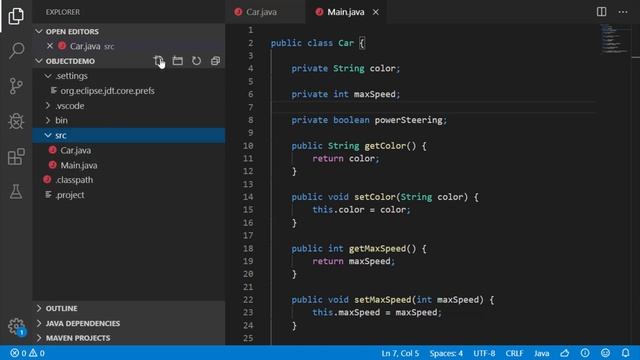Open the Search view in activity bar

click(x=16, y=51)
